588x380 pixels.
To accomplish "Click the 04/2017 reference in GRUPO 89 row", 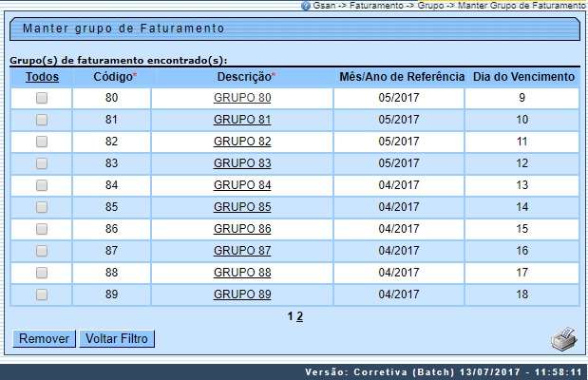I will pos(399,294).
